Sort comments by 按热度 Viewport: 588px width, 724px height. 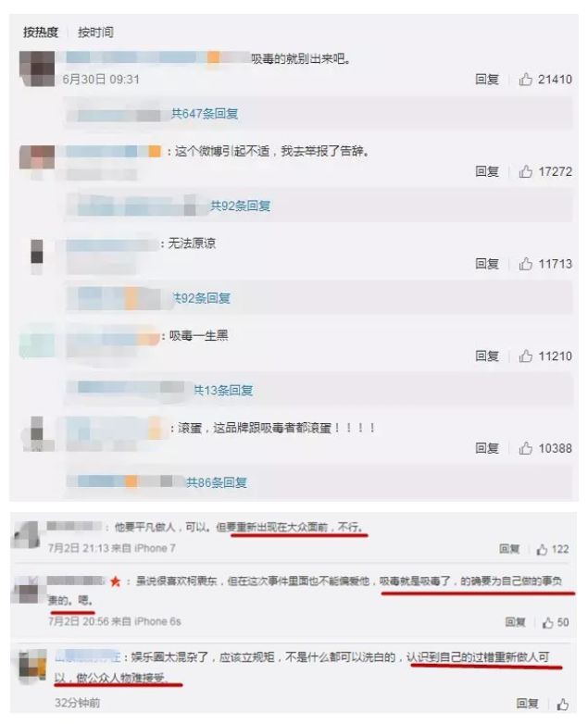click(x=41, y=32)
